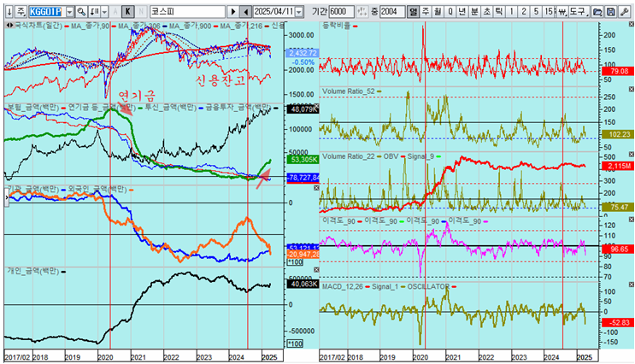635x364 pixels.
Task: Click the 48,079K black value label
Action: (303, 109)
